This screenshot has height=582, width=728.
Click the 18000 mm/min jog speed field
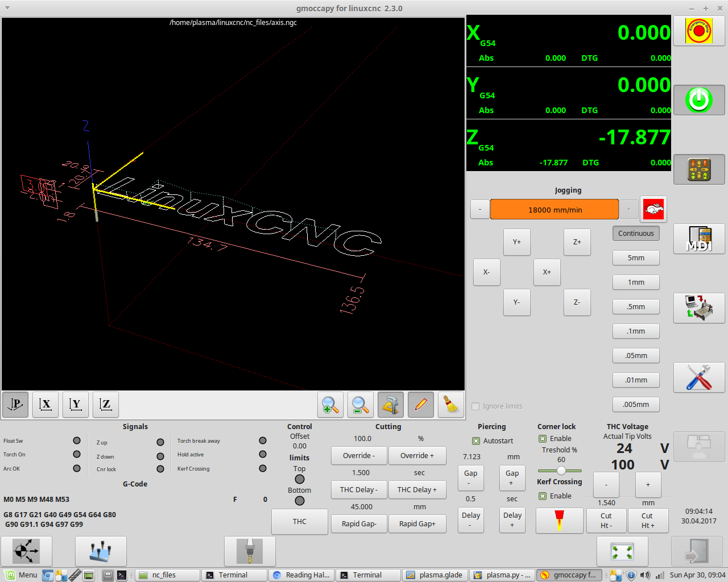pyautogui.click(x=554, y=209)
